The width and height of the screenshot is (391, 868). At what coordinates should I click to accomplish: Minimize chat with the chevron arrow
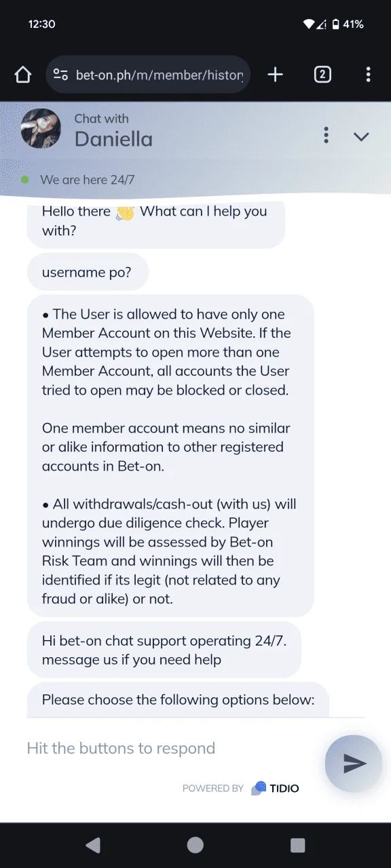361,136
